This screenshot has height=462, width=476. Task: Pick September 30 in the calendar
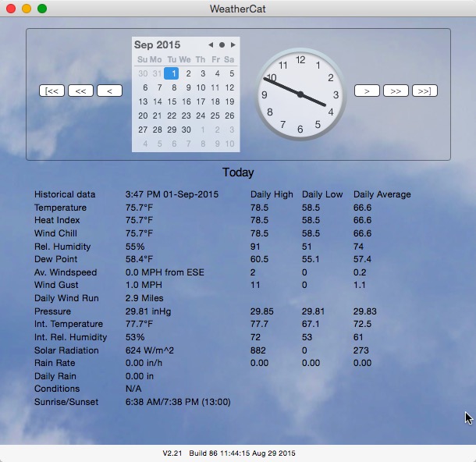point(186,130)
